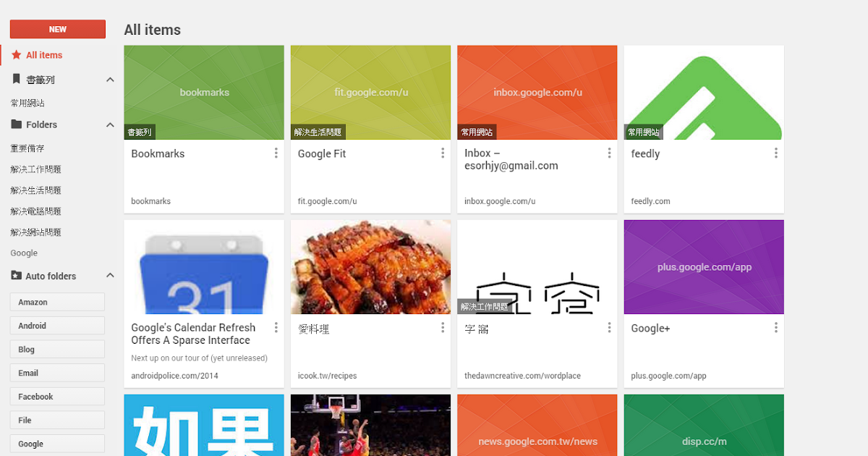Click the red NEW button
The width and height of the screenshot is (868, 456).
click(58, 29)
